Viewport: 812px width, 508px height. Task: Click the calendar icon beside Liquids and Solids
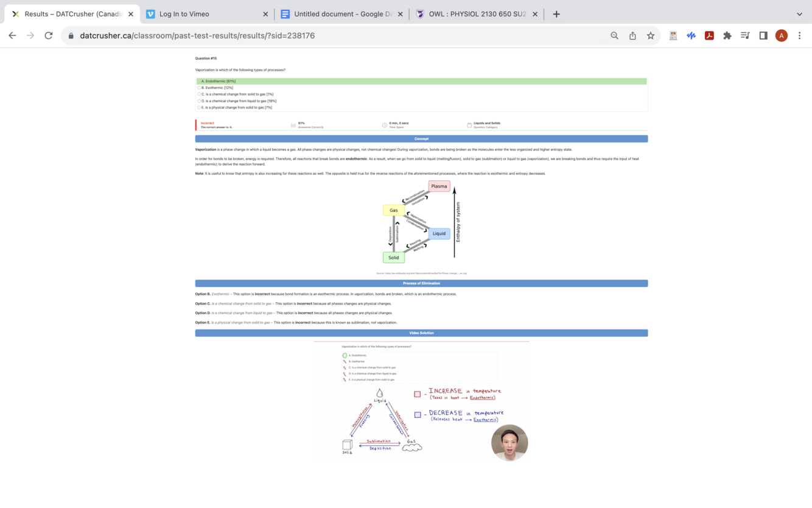[469, 125]
